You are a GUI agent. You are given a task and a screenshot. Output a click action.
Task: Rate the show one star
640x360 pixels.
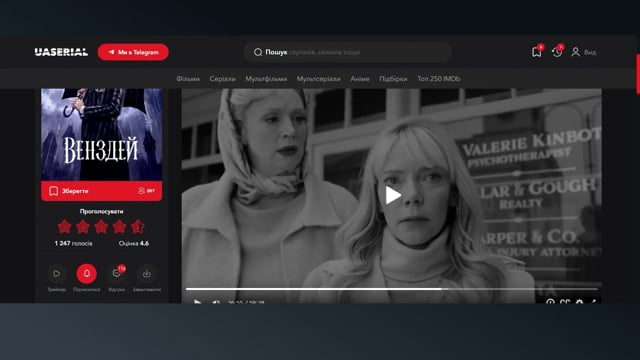point(64,227)
